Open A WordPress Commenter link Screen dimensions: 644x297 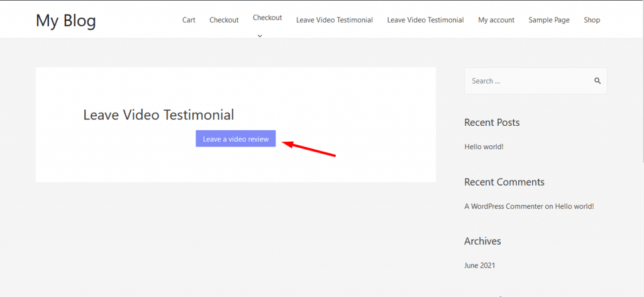pyautogui.click(x=504, y=206)
